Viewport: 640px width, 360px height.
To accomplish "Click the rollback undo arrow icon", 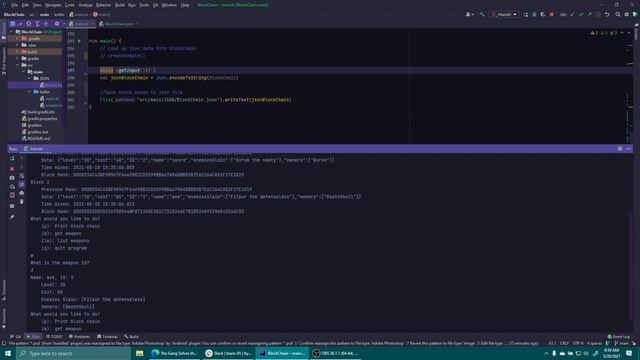I will [x=607, y=14].
